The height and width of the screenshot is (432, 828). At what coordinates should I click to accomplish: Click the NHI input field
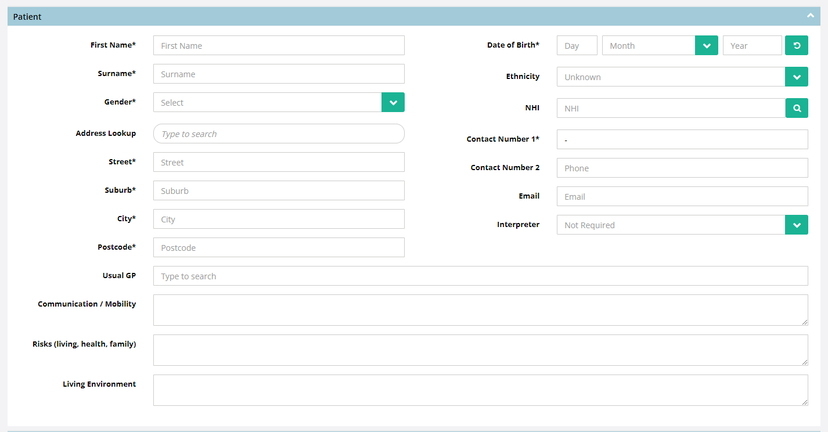(671, 108)
